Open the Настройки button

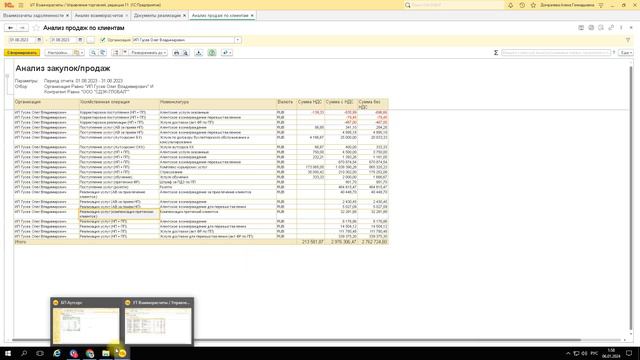coord(58,53)
